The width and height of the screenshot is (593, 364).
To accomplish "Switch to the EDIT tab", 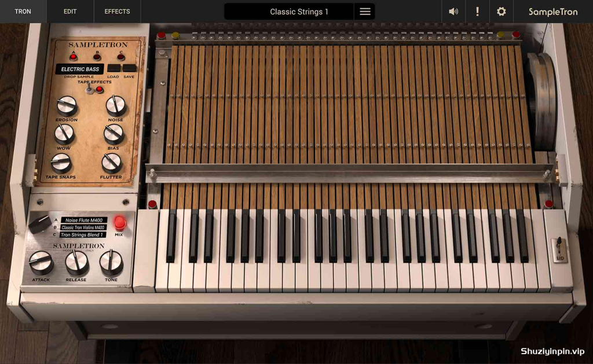I will click(70, 12).
